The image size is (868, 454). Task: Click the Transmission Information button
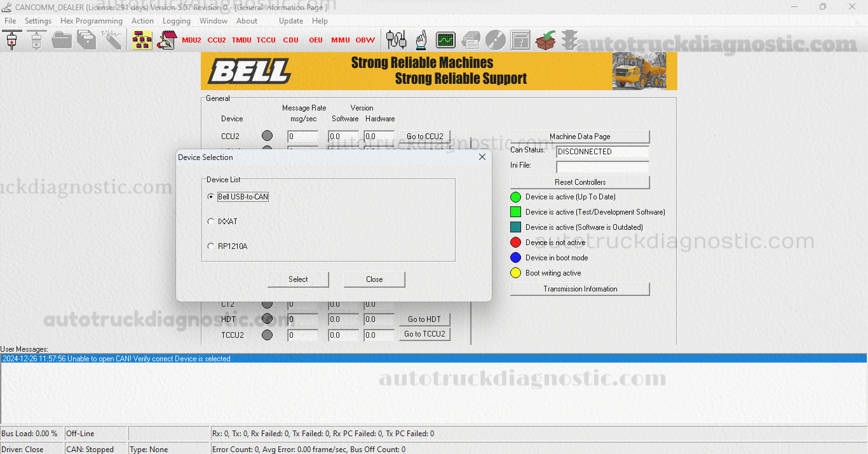coord(580,289)
